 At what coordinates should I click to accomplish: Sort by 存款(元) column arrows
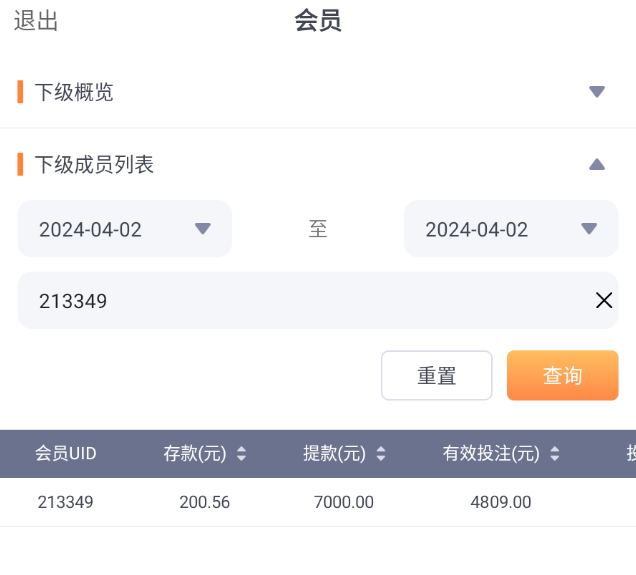[x=240, y=454]
